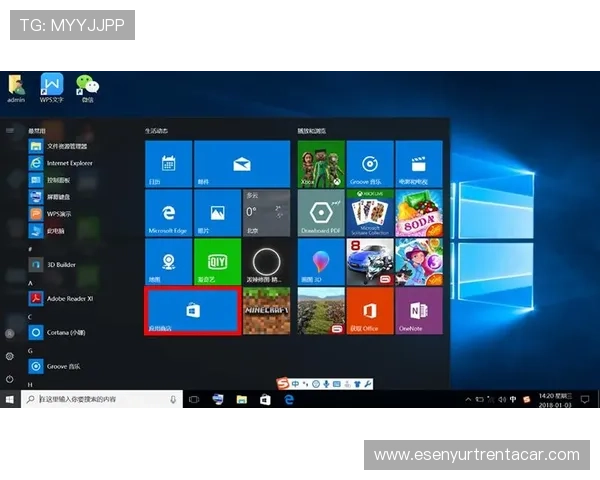
Task: Open the OneNote tile
Action: point(419,311)
